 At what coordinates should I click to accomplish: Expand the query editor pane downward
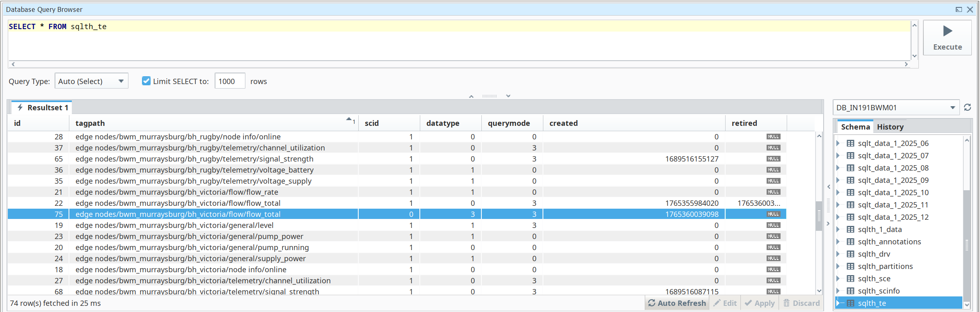pos(508,96)
